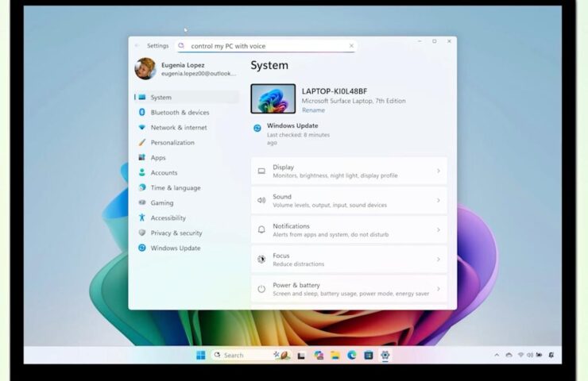Click the Accessibility figure icon
The height and width of the screenshot is (381, 588).
(x=141, y=217)
